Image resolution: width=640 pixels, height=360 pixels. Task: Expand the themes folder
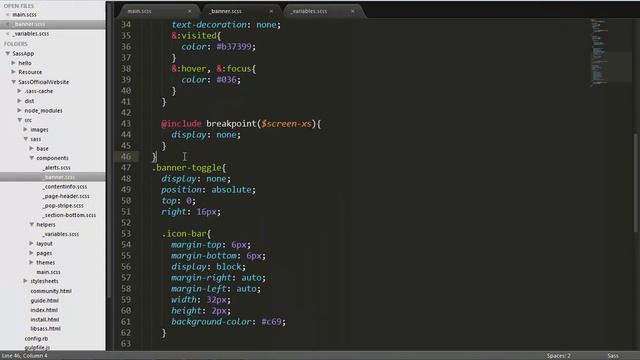coord(31,262)
